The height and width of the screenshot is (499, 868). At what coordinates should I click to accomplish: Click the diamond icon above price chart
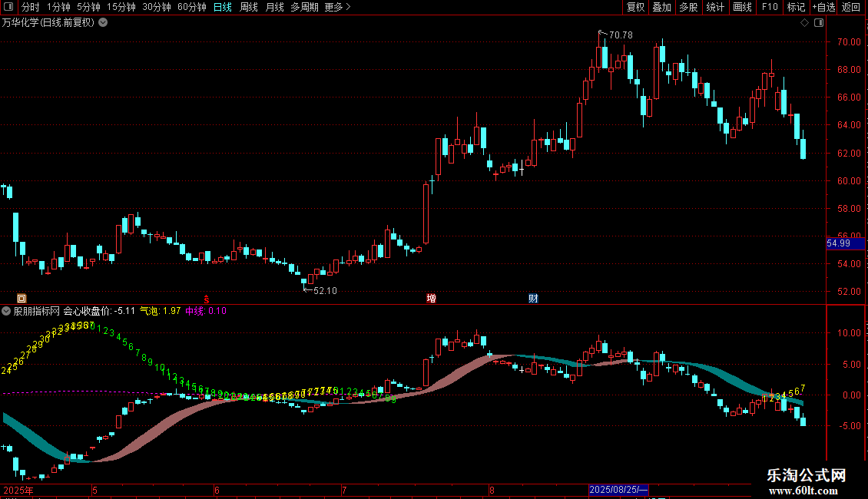(x=805, y=23)
